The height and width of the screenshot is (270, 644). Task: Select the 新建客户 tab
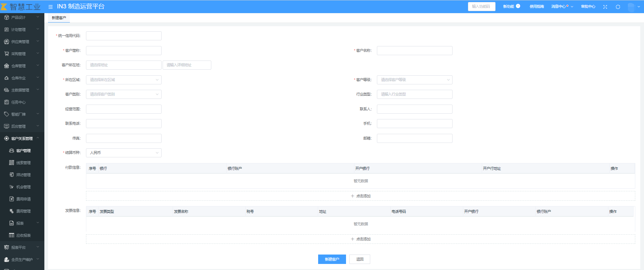[59, 18]
